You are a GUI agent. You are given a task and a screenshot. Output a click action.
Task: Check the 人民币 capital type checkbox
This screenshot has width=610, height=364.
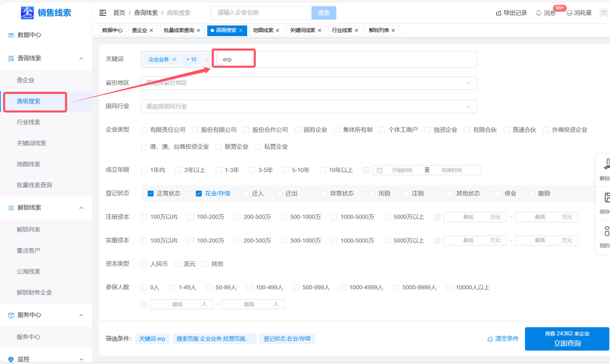tap(144, 264)
